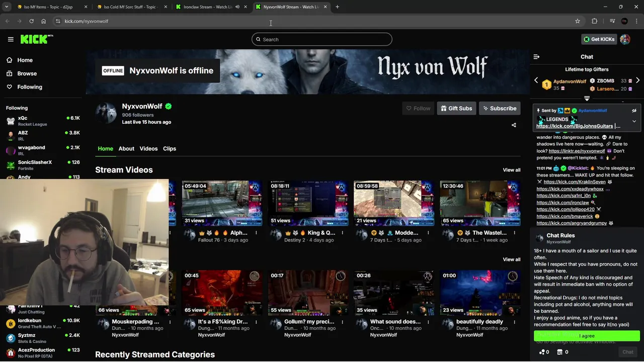Viewport: 644px width, 362px height.
Task: Click NyxvonWolf's profile picture
Action: coord(106,113)
